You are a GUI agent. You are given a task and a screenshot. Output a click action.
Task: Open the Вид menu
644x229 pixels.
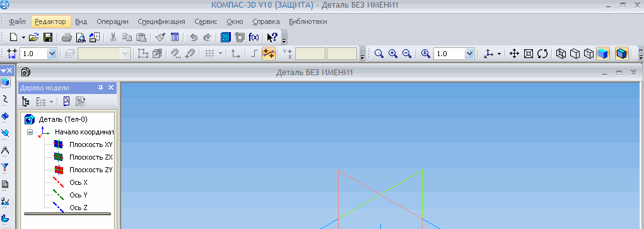(x=81, y=21)
